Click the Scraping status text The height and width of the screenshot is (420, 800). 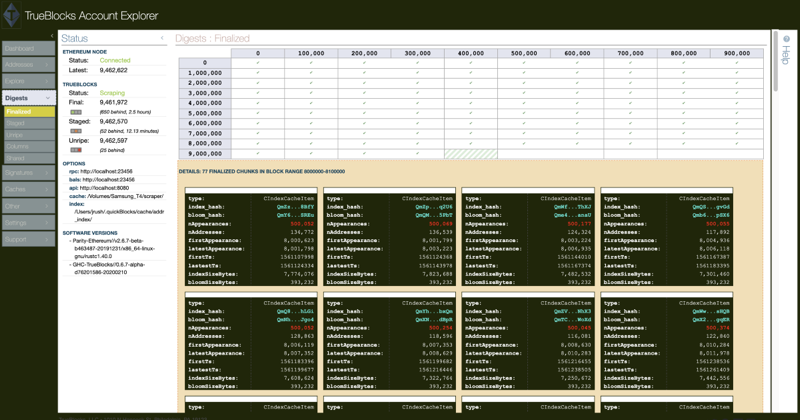112,93
